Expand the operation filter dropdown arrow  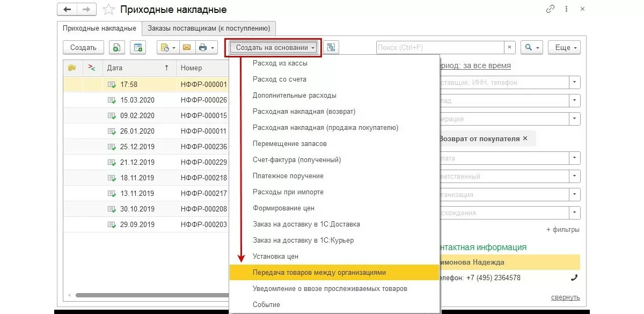point(575,119)
